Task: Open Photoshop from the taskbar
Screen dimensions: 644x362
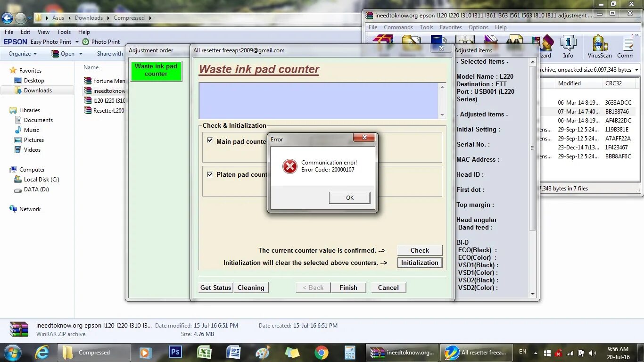Action: point(175,352)
